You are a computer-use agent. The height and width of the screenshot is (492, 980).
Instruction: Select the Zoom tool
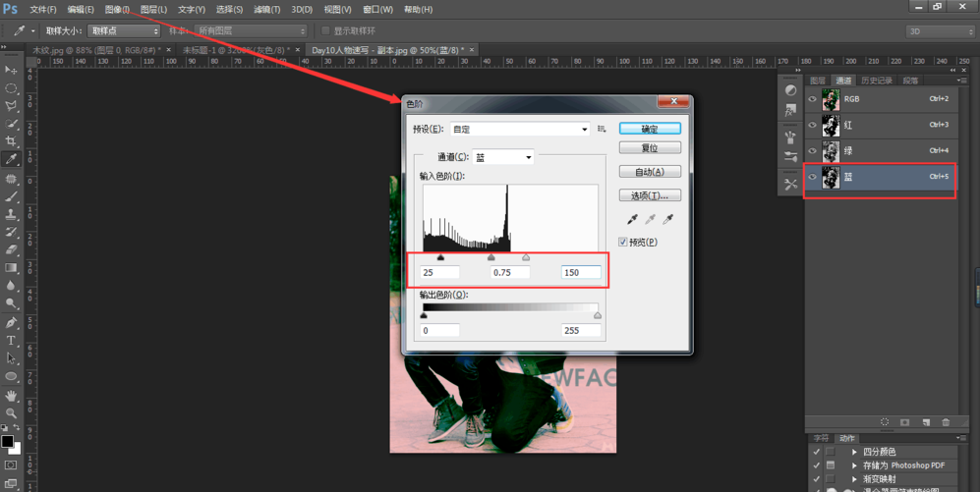point(11,413)
